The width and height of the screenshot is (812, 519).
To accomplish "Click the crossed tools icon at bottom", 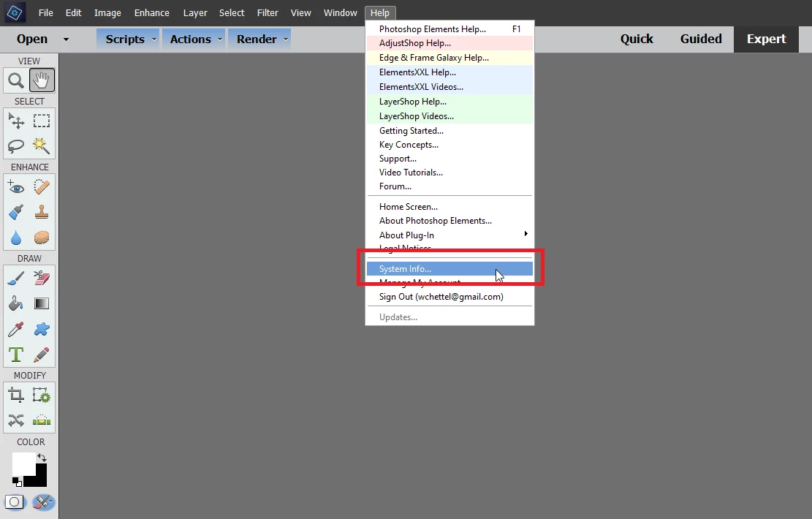I will pos(43,502).
